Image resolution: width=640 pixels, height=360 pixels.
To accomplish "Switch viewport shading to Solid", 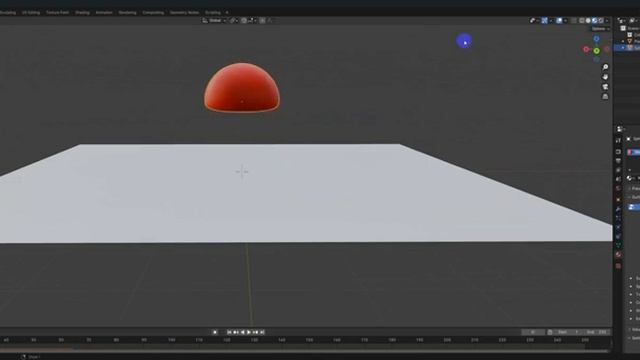I will (588, 20).
